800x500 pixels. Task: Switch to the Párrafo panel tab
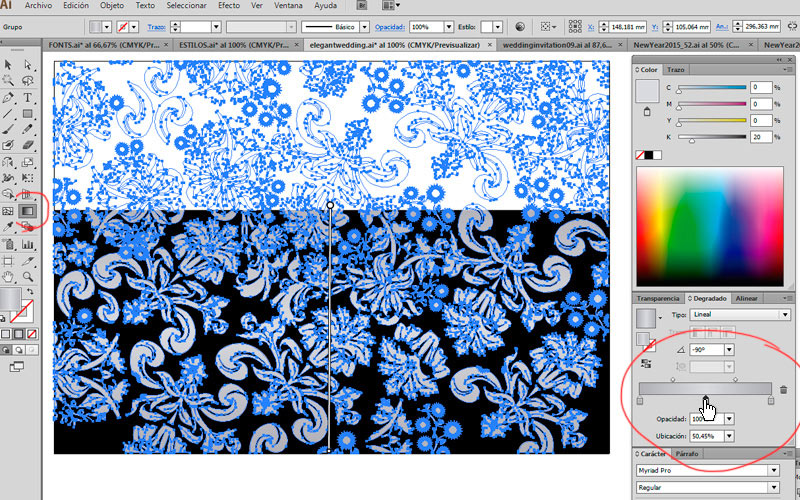coord(687,453)
